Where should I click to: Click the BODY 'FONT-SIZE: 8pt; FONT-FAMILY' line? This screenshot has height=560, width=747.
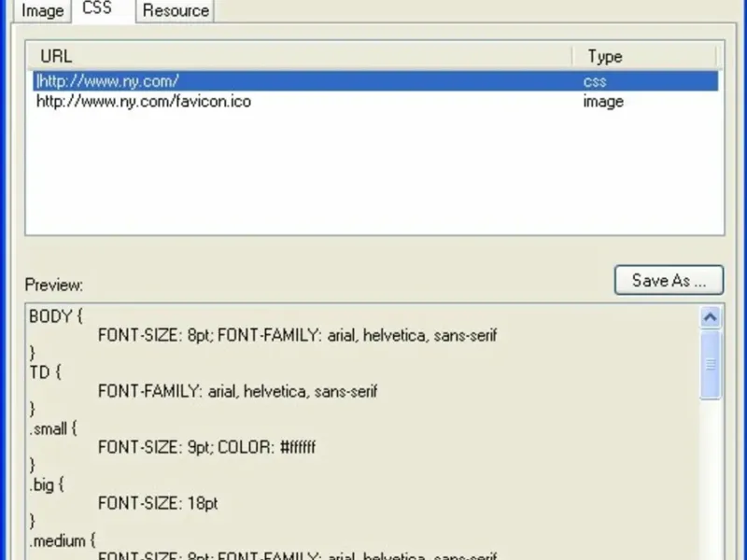pos(297,335)
